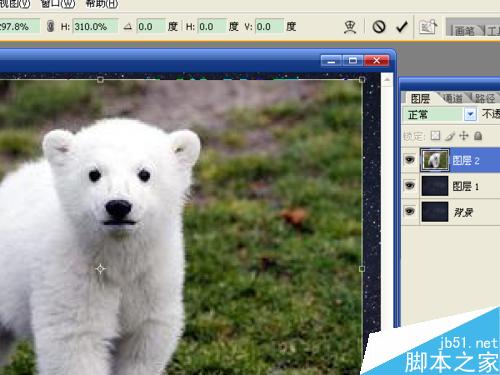Viewport: 500px width, 375px height.
Task: Hide the 背景 layer eye icon
Action: click(410, 211)
